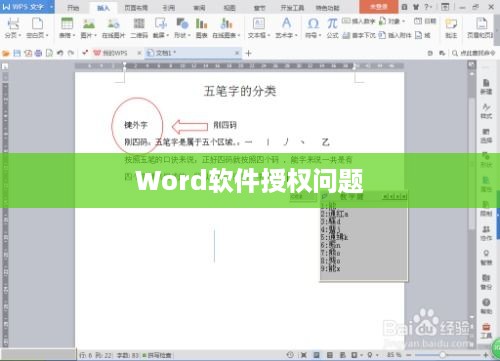Add a new document tab with plus
Screen dimensions: 500x361
coord(248,53)
